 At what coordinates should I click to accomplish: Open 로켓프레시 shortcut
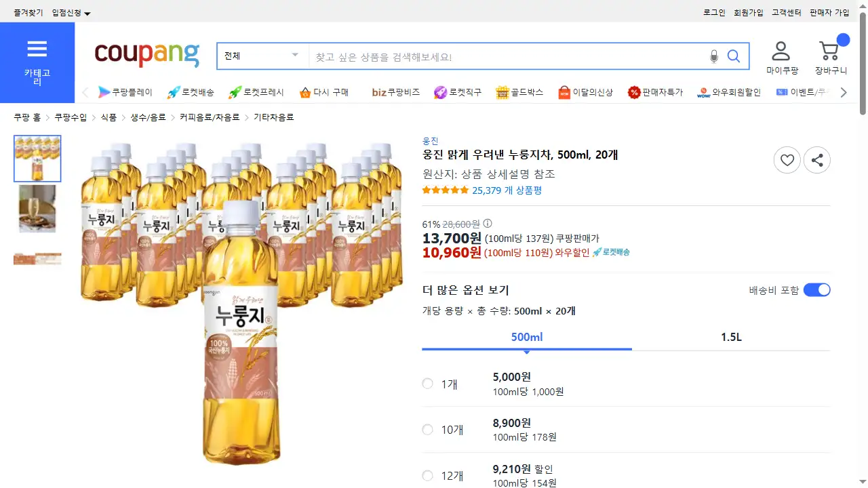point(256,92)
